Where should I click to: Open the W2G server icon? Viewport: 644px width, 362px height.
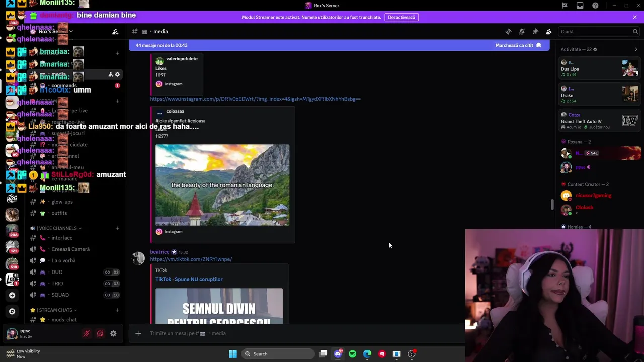[x=12, y=199]
